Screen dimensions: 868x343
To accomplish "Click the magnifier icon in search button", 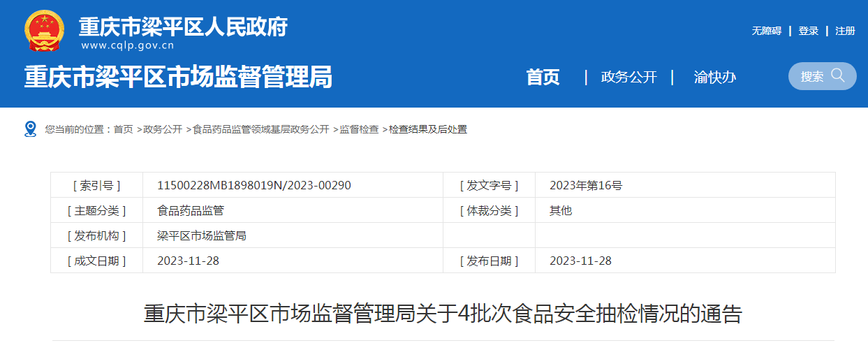I will pyautogui.click(x=838, y=75).
